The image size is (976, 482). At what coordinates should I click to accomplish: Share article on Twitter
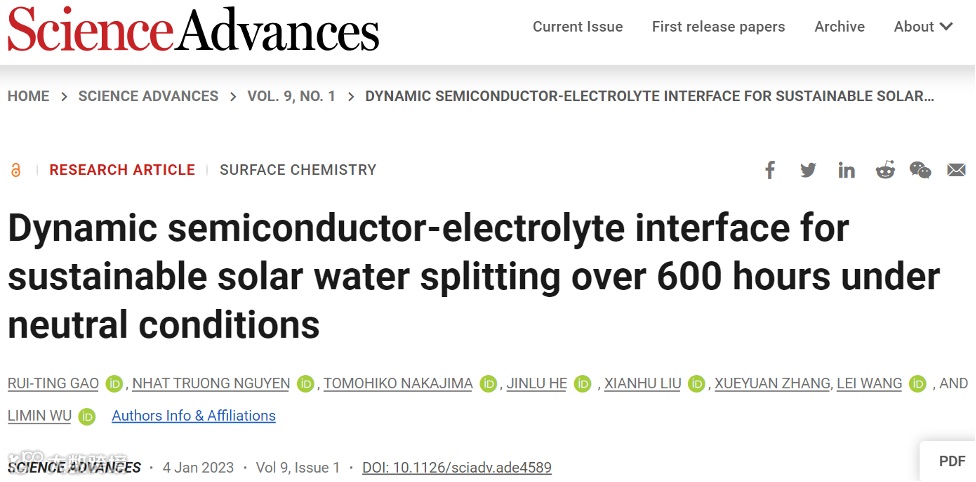pyautogui.click(x=808, y=170)
